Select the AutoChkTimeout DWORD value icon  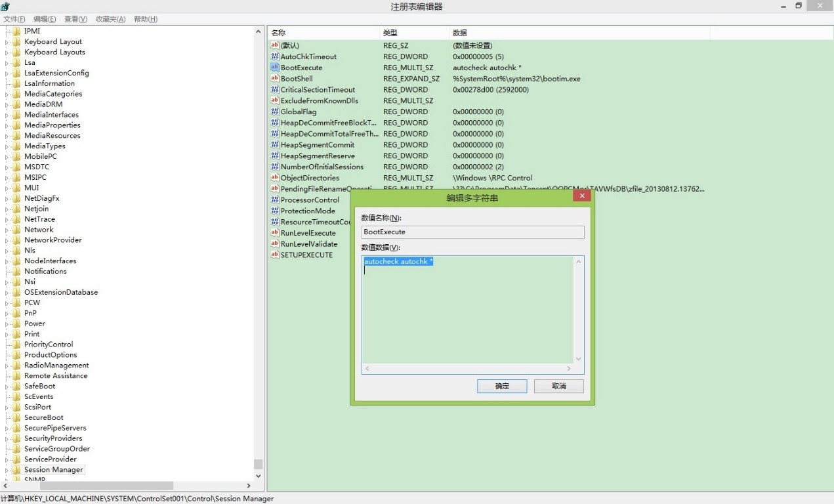click(x=275, y=56)
